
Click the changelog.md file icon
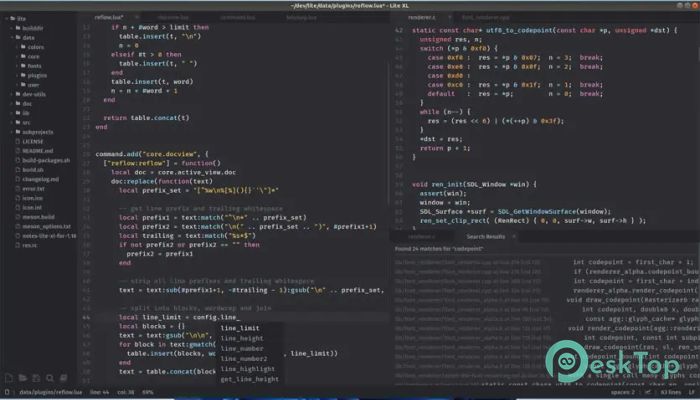tap(18, 179)
